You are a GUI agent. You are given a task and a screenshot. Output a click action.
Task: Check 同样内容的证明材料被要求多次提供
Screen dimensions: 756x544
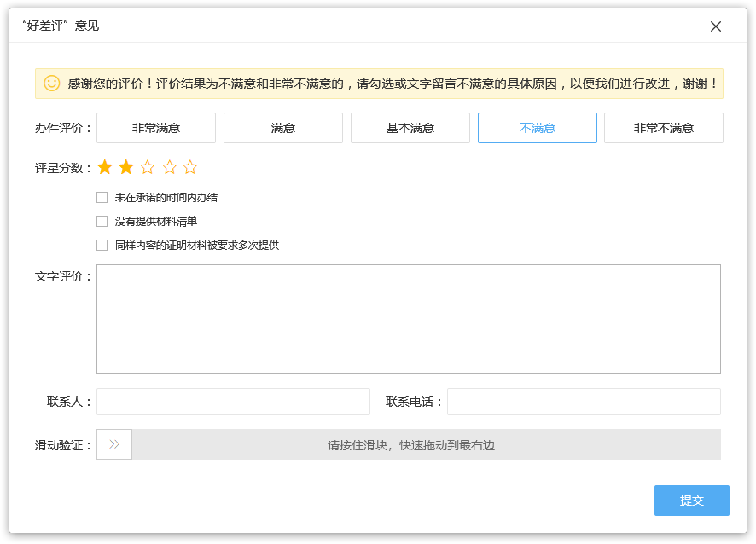pyautogui.click(x=102, y=246)
